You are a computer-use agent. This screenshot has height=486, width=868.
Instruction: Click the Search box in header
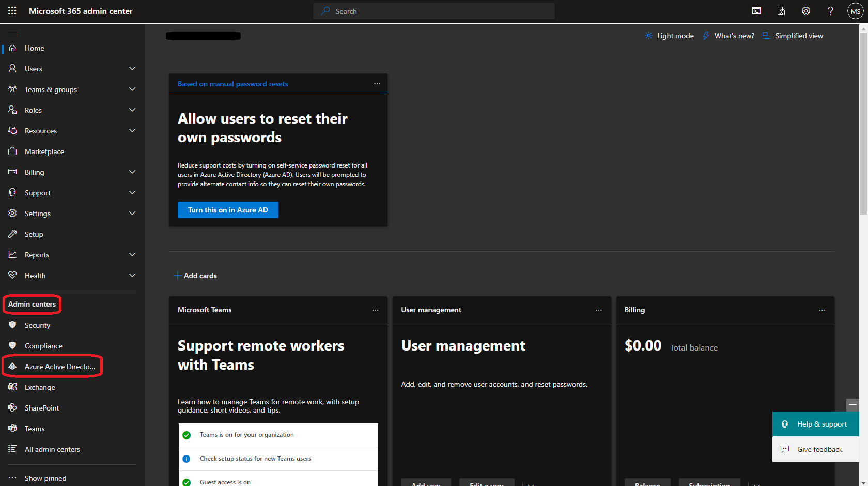434,11
